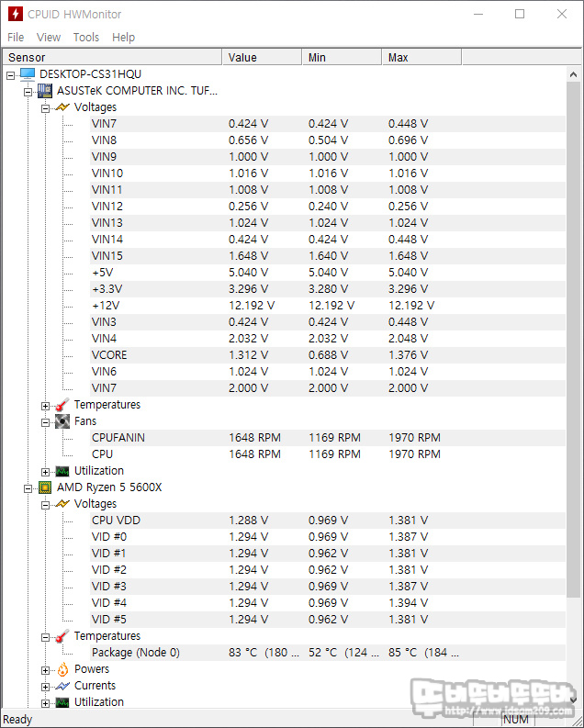Select the VID #0 row

tap(328, 537)
